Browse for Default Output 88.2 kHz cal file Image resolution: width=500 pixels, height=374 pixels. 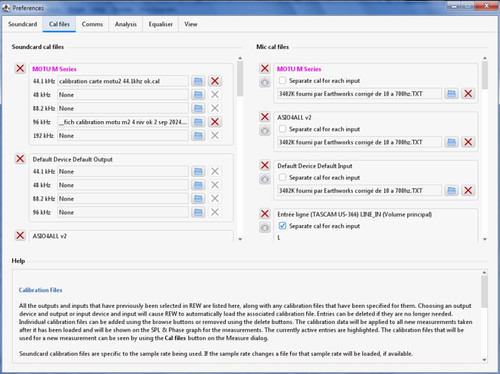[x=198, y=199]
